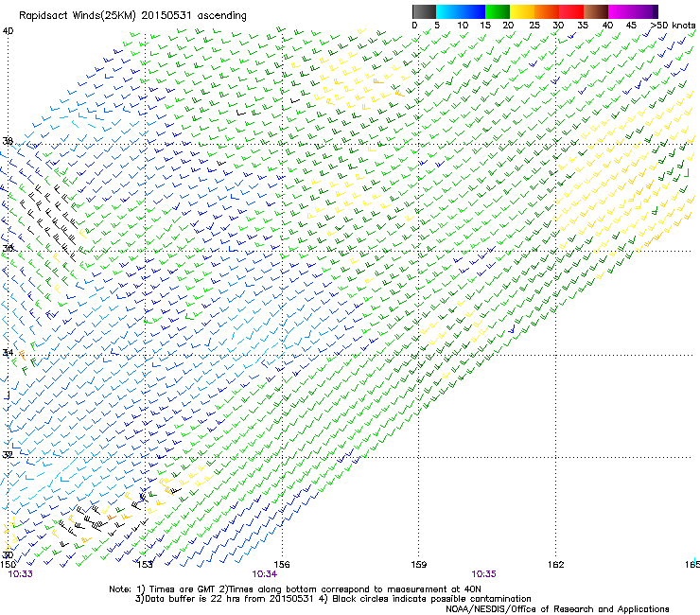
Task: Click the 153 longitude axis label
Action: [x=145, y=565]
